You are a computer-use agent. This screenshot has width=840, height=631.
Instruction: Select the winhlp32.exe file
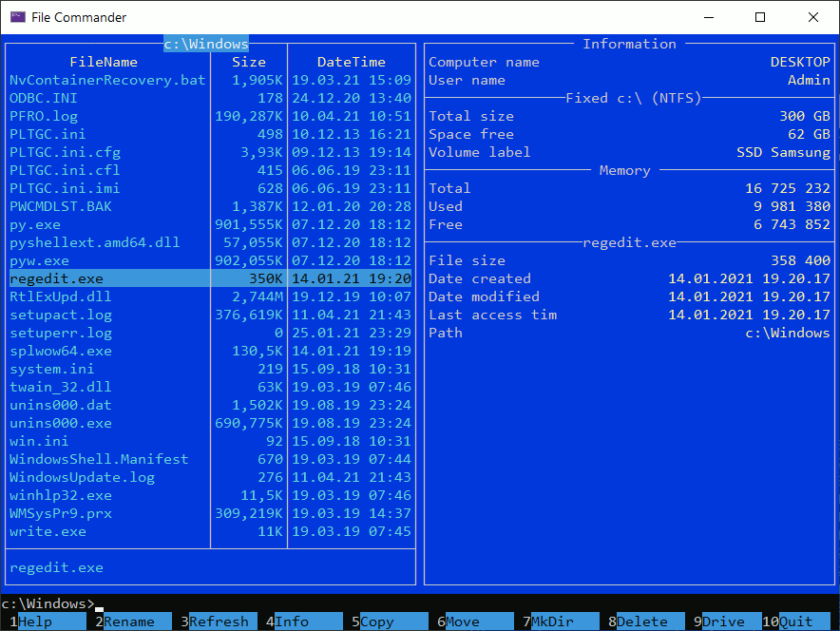point(61,495)
